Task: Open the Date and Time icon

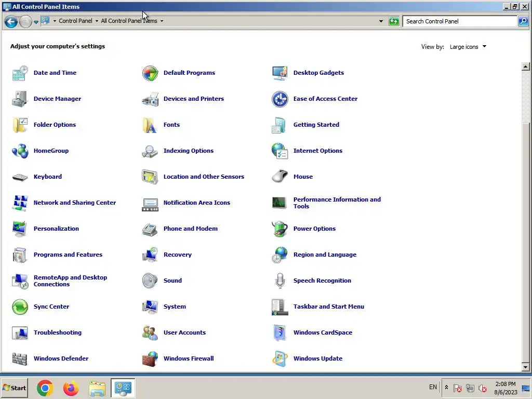Action: [20, 73]
